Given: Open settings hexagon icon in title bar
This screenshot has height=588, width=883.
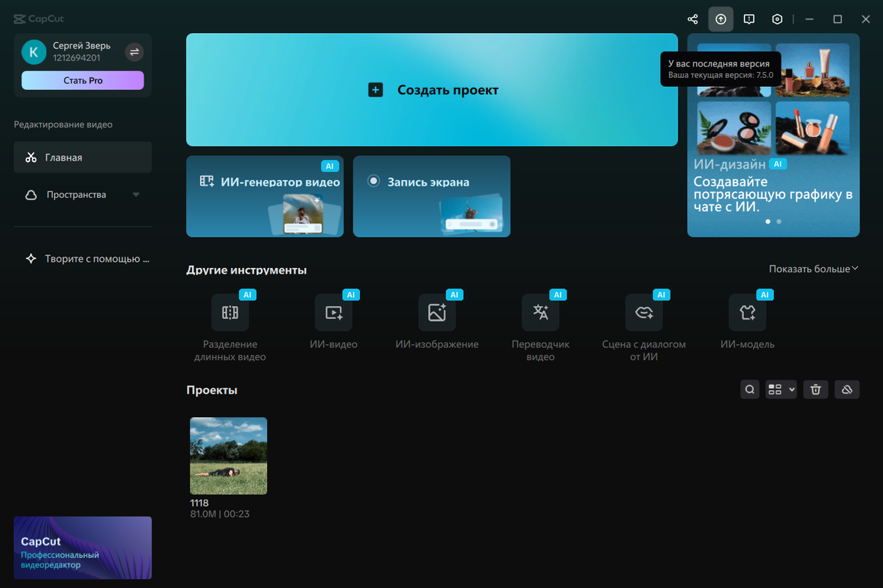Looking at the screenshot, I should (x=777, y=19).
